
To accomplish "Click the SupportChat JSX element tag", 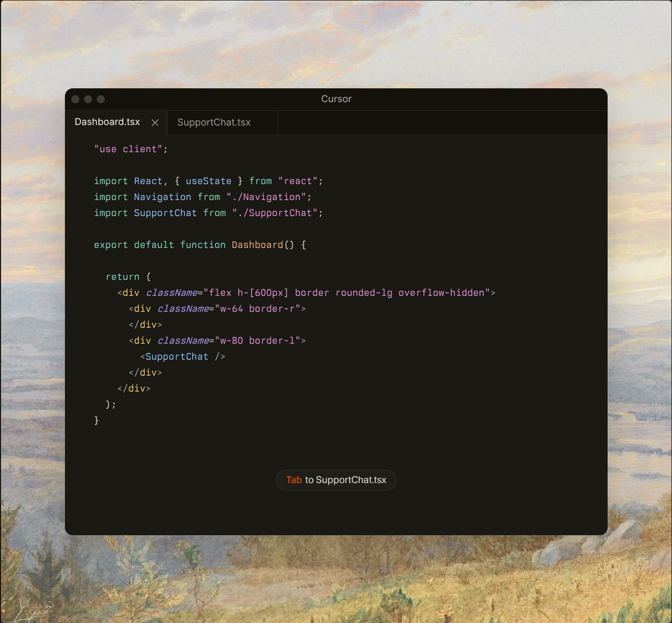I will pyautogui.click(x=177, y=357).
